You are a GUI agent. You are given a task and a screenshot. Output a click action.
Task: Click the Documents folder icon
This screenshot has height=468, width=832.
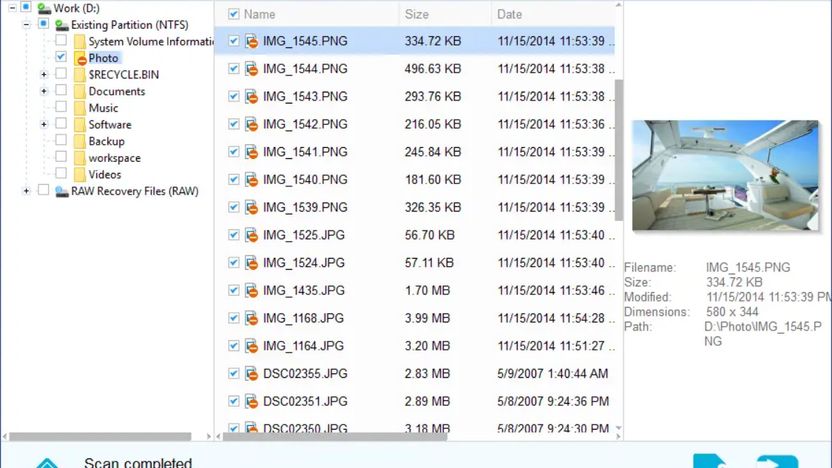click(x=80, y=91)
